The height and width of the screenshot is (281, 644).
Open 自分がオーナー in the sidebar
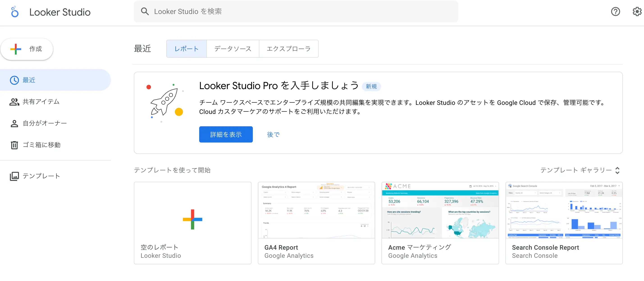click(55, 123)
